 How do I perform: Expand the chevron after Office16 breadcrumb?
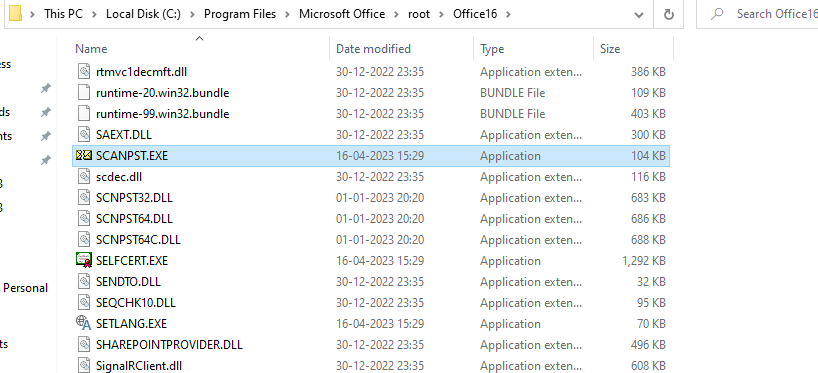508,15
